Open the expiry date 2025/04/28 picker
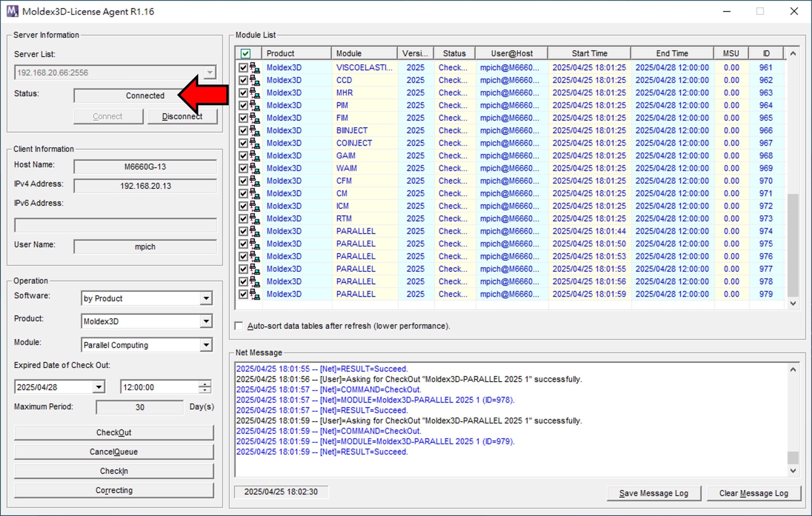The height and width of the screenshot is (516, 812). [99, 387]
